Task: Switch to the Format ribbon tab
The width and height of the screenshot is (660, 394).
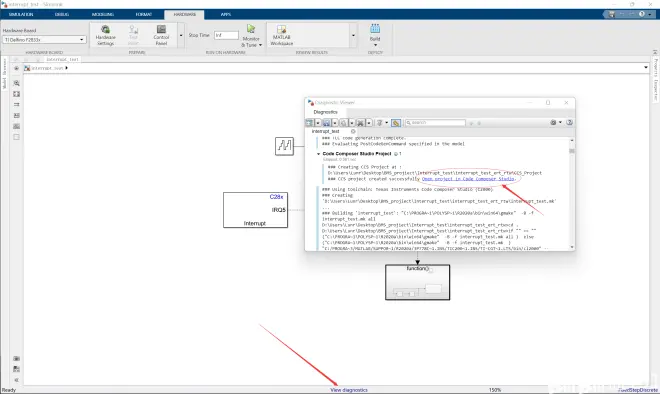Action: click(144, 14)
